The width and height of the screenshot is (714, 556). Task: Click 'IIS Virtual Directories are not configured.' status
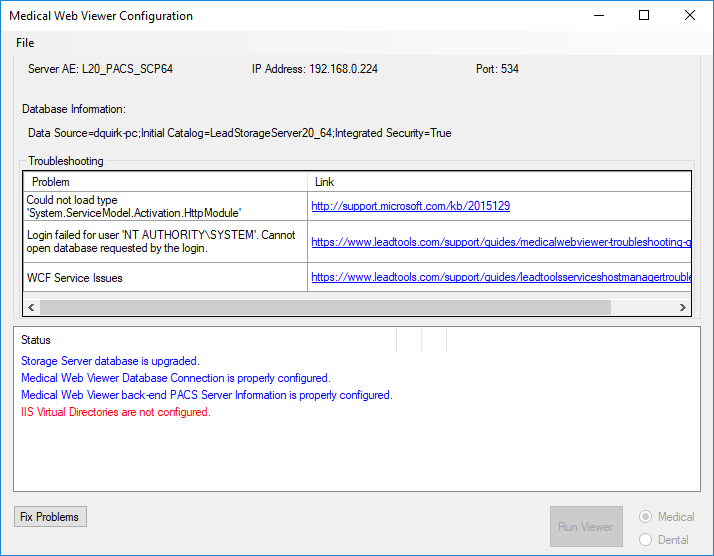116,412
